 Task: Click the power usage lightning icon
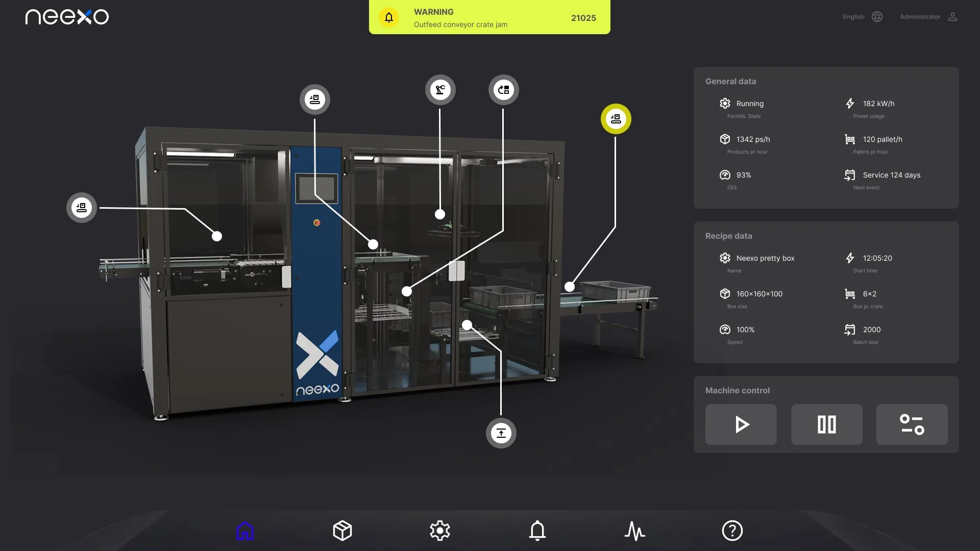coord(850,104)
